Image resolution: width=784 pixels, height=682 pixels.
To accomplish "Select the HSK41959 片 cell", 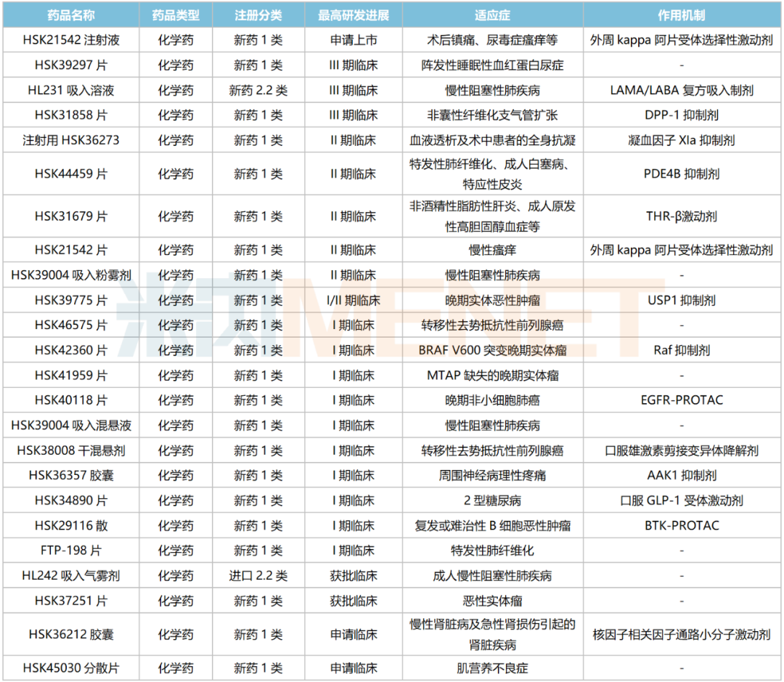I will tap(71, 375).
